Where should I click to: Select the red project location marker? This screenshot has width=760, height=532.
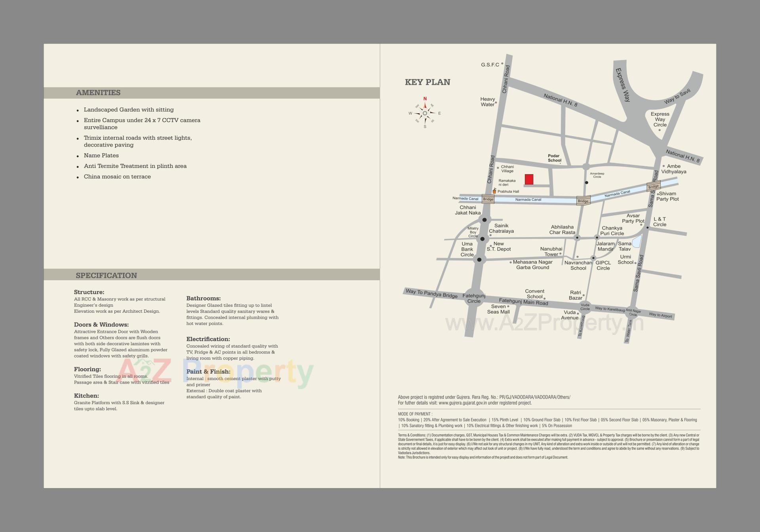(x=529, y=179)
